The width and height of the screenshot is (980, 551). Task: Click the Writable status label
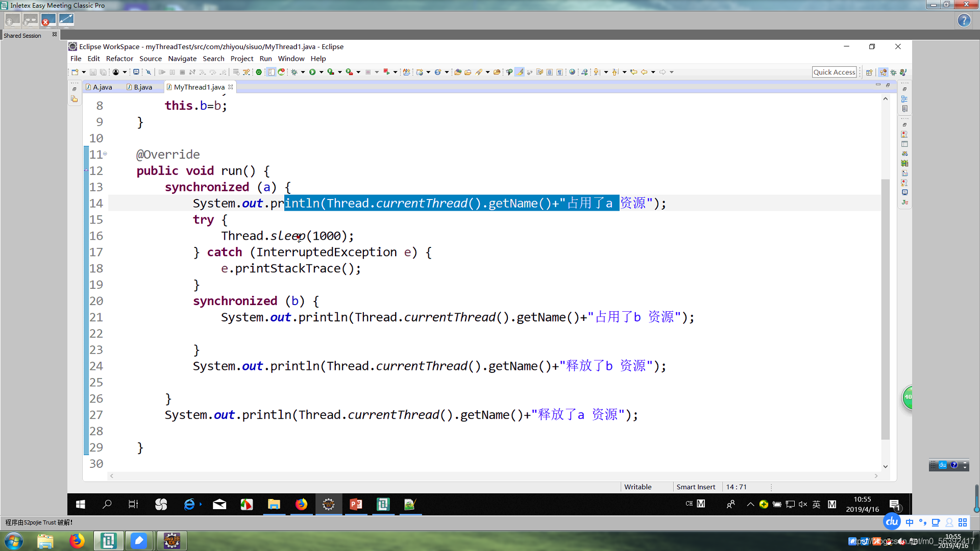tap(638, 487)
